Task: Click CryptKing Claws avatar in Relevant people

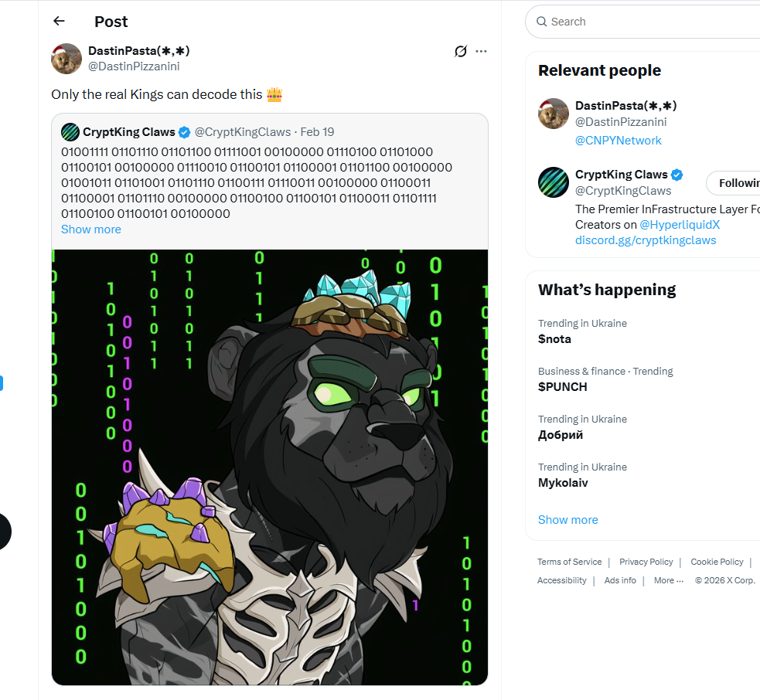Action: pos(554,182)
